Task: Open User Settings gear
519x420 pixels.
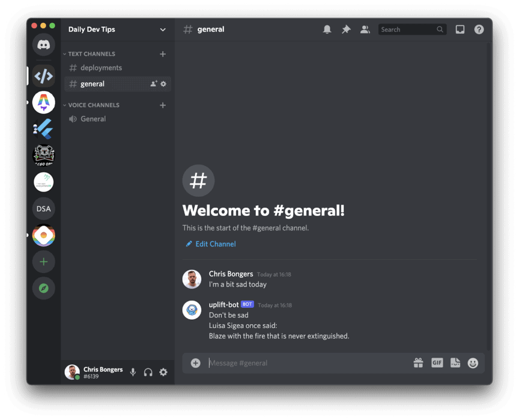Action: tap(163, 372)
